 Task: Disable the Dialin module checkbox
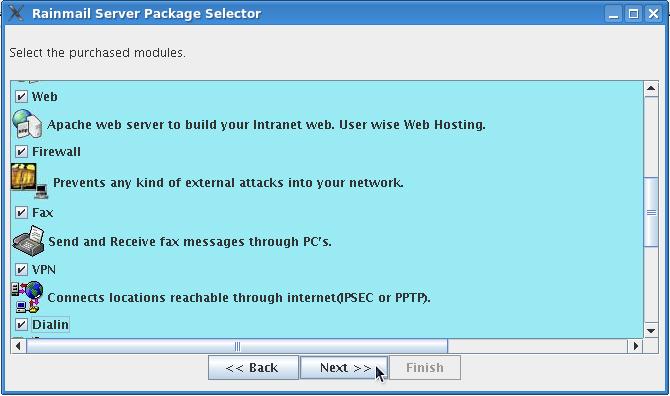click(x=21, y=324)
